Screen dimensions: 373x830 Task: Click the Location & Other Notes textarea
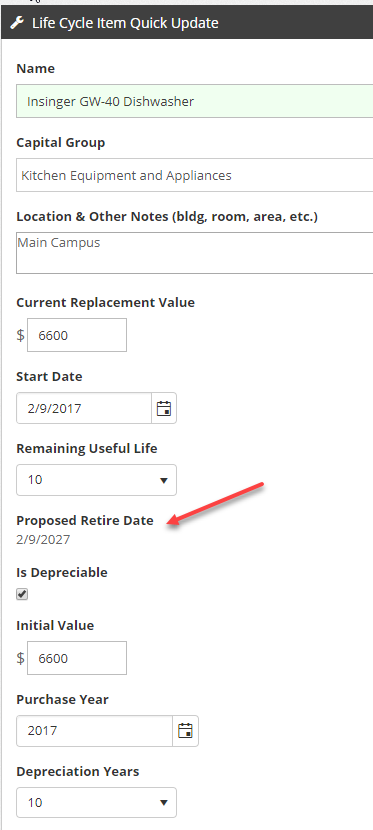(195, 253)
